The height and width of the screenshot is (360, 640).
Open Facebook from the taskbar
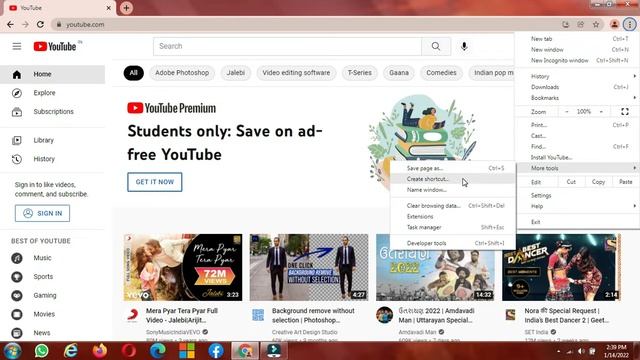(216, 351)
